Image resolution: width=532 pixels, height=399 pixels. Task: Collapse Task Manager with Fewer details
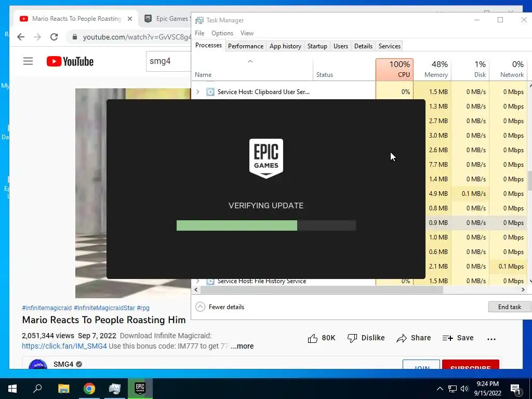[220, 307]
